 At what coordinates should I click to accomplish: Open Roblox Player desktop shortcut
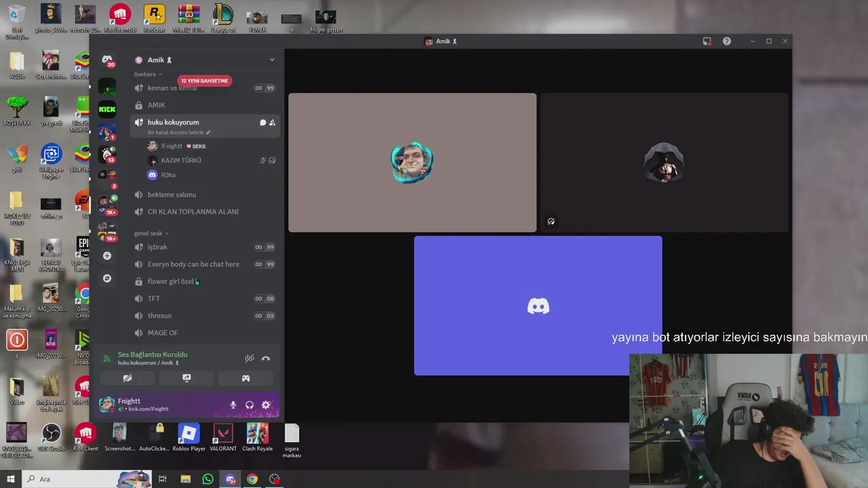tap(189, 437)
